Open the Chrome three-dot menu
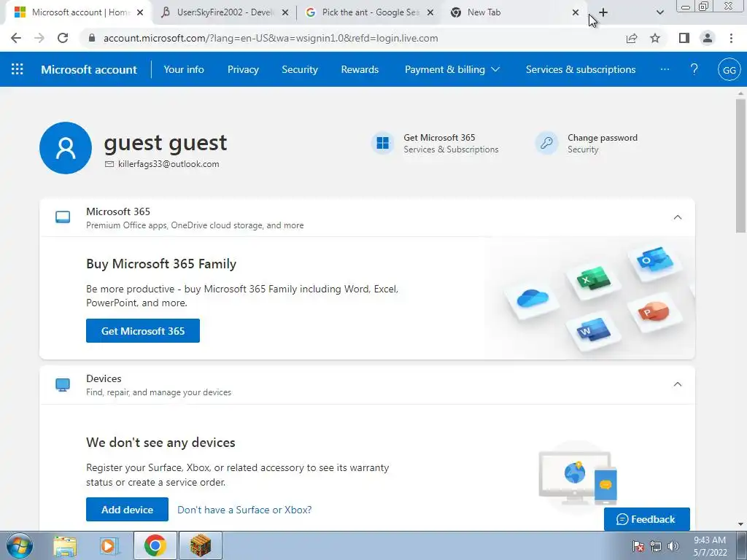The height and width of the screenshot is (560, 747). [731, 38]
